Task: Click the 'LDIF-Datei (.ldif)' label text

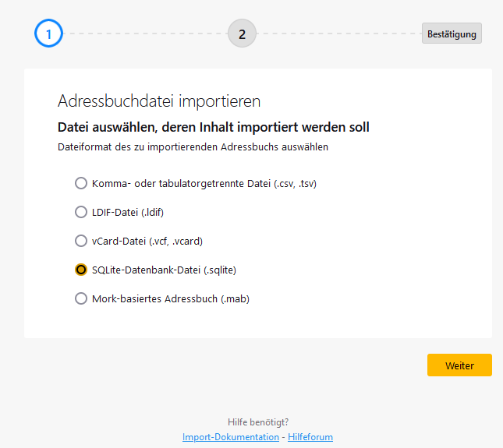Action: tap(127, 212)
